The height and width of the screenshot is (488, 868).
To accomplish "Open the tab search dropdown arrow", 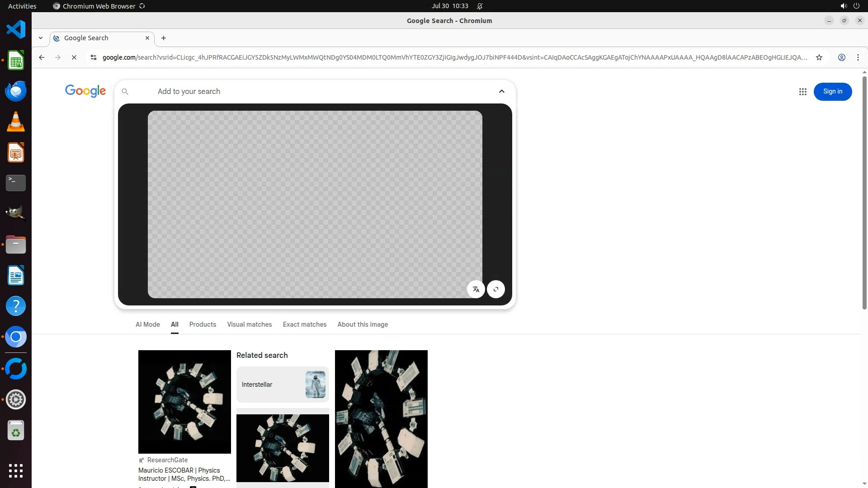I will coord(41,38).
